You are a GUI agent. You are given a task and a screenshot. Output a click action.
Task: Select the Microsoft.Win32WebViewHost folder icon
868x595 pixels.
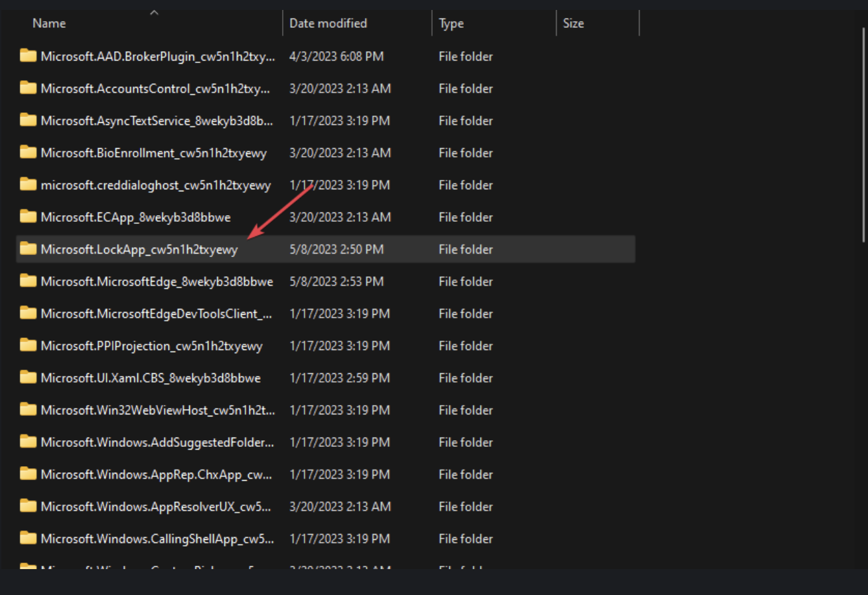point(28,410)
